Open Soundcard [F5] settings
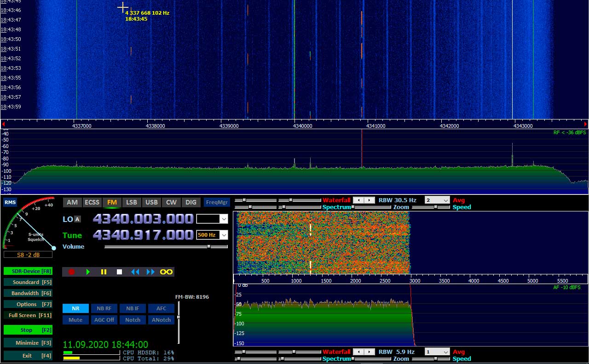The height and width of the screenshot is (364, 589). pos(28,282)
